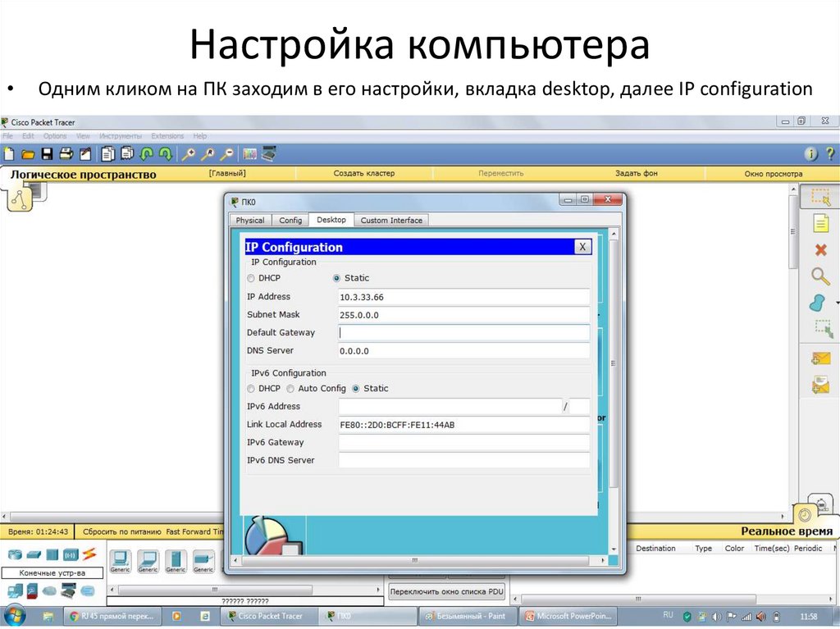The image size is (840, 629).
Task: Click the Save floppy disk icon
Action: 47,154
